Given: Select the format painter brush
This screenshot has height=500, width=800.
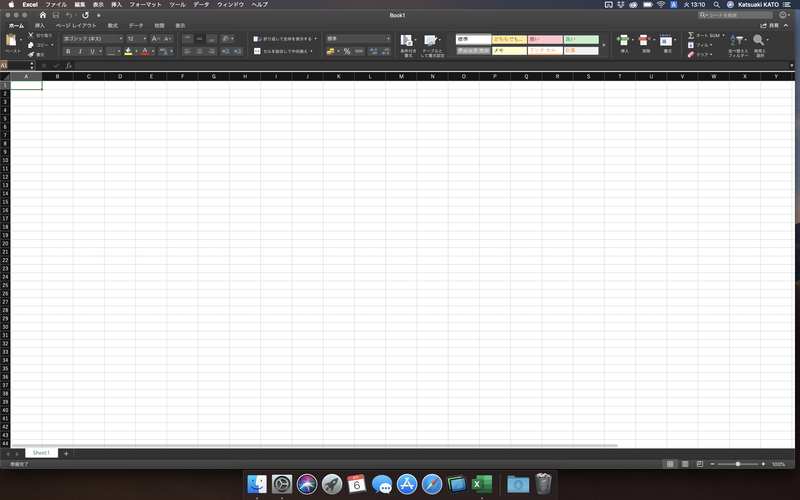Looking at the screenshot, I should point(31,55).
